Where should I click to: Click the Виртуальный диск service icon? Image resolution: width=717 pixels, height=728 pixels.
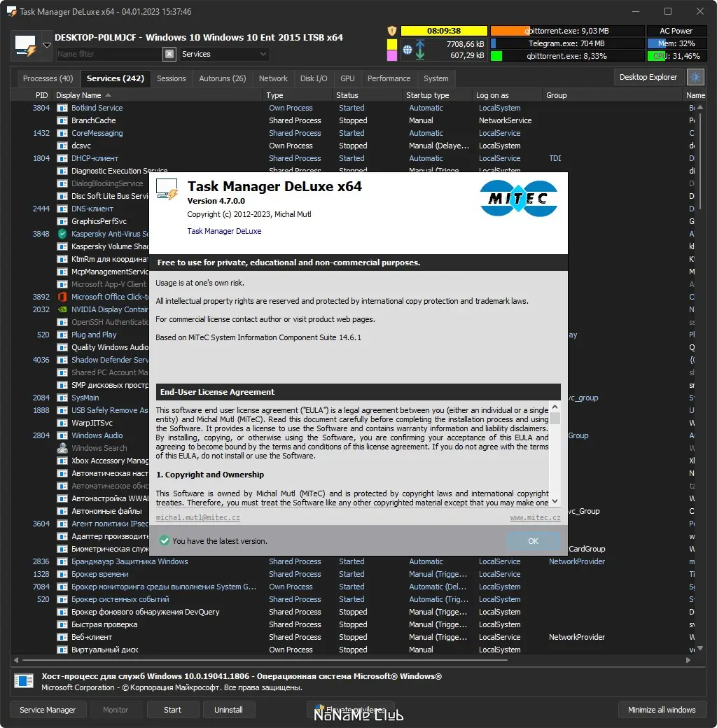coord(62,650)
